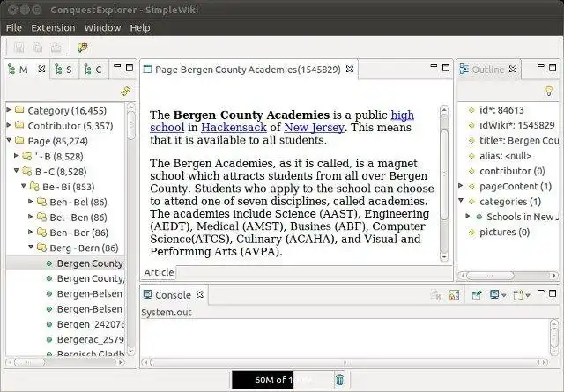Open the Help menu

coord(140,27)
